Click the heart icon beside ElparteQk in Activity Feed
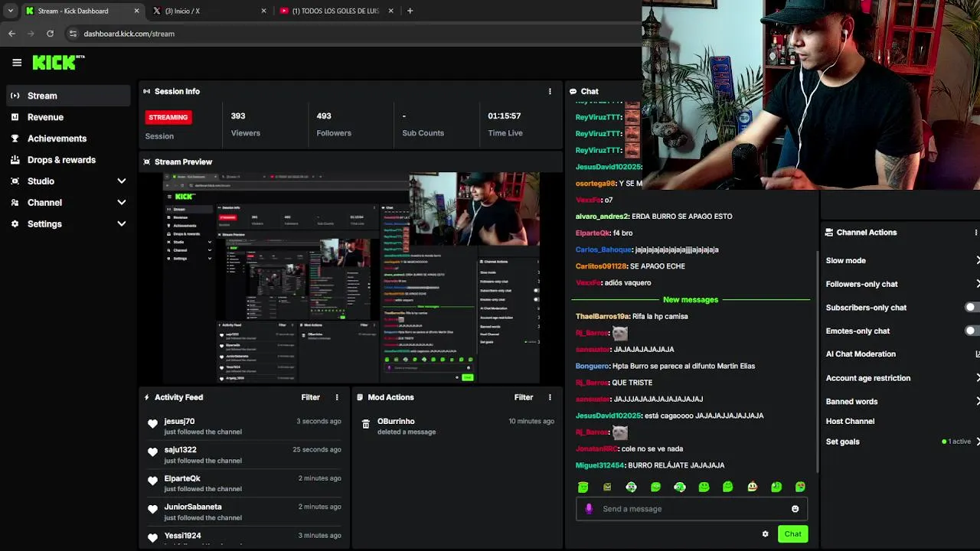 coord(152,481)
